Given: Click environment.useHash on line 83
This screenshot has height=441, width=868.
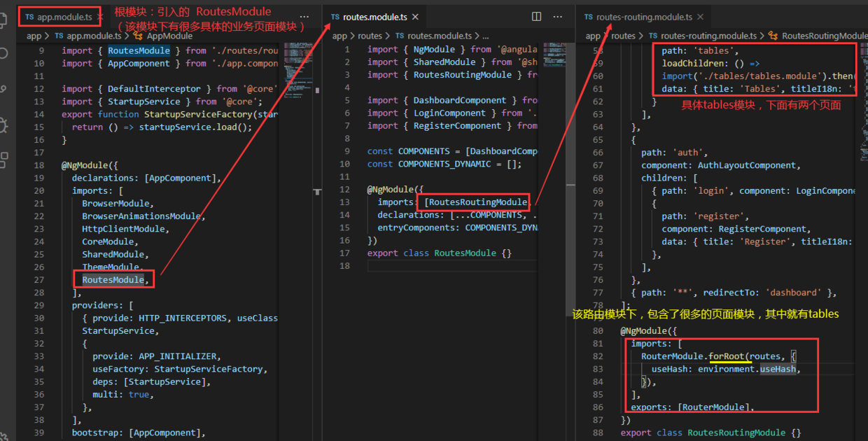Looking at the screenshot, I should (x=747, y=369).
